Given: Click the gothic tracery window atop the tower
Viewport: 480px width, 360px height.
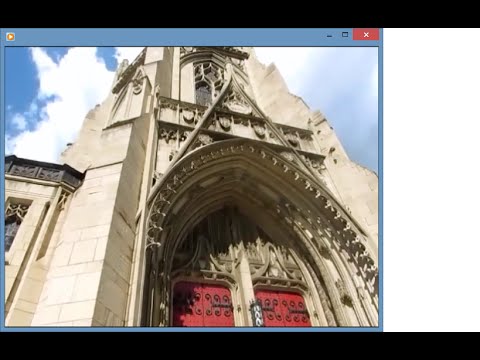Looking at the screenshot, I should pos(207,82).
